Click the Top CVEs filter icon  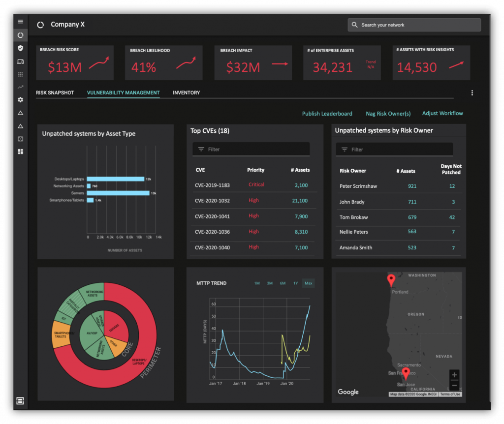coord(201,150)
